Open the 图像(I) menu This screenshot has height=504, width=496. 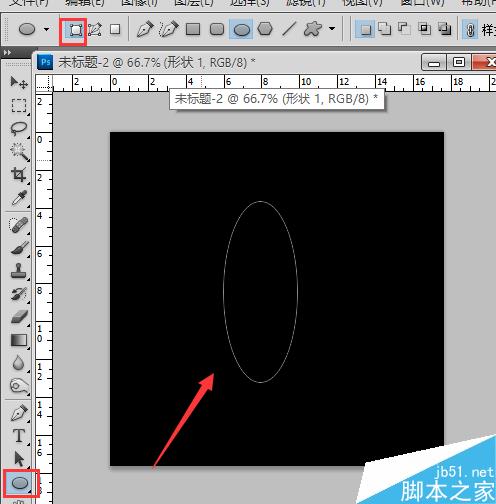tap(139, 3)
